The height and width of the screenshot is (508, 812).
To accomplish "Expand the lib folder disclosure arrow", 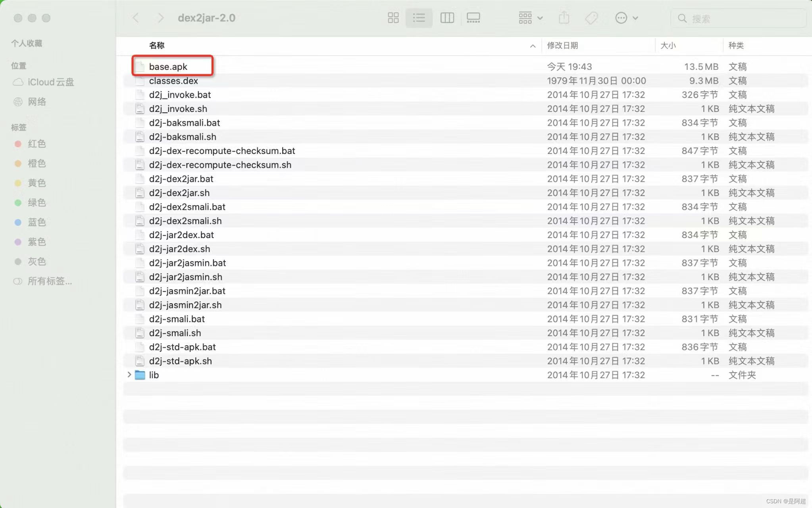I will click(129, 375).
